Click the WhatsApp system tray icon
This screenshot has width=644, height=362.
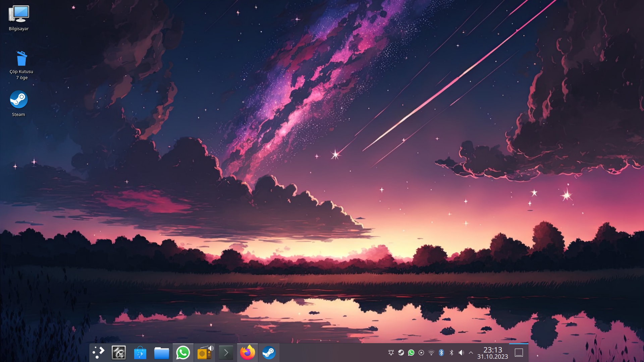[411, 353]
